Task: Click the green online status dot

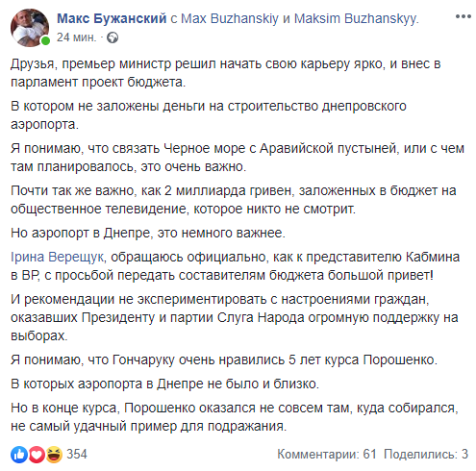Action: tap(45, 40)
